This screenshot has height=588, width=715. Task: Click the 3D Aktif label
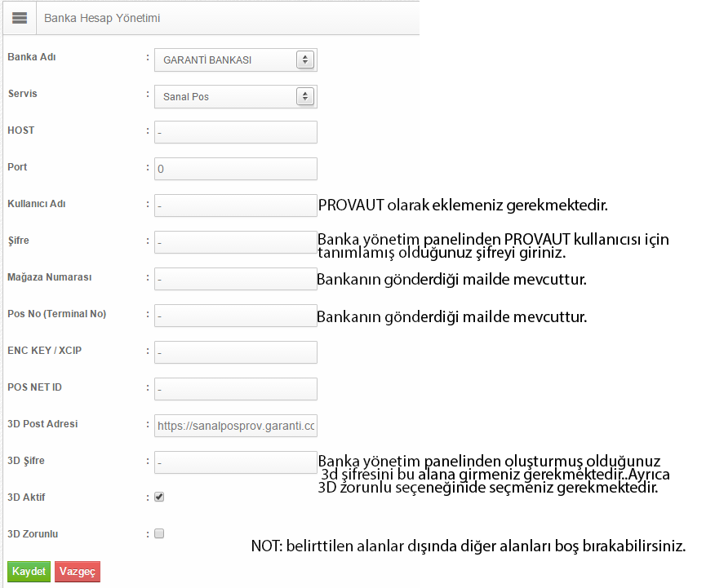(26, 497)
